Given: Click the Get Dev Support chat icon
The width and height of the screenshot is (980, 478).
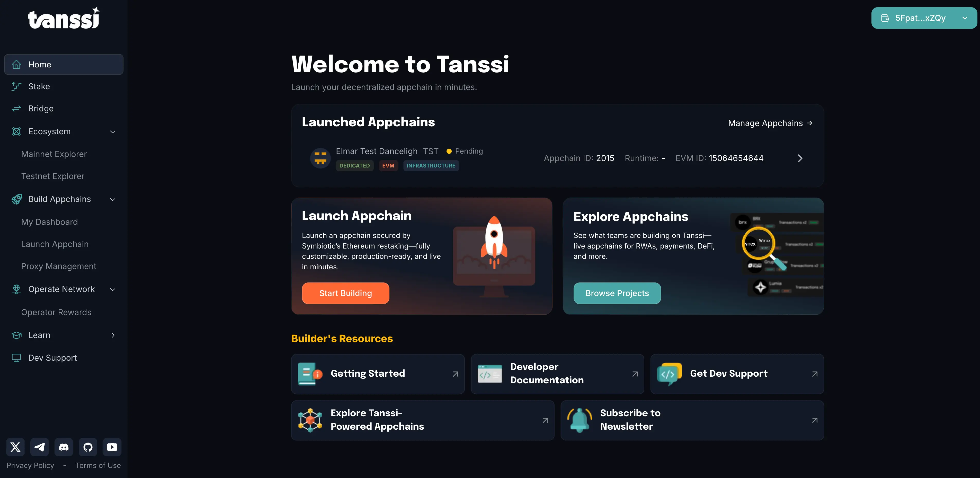Looking at the screenshot, I should point(670,374).
